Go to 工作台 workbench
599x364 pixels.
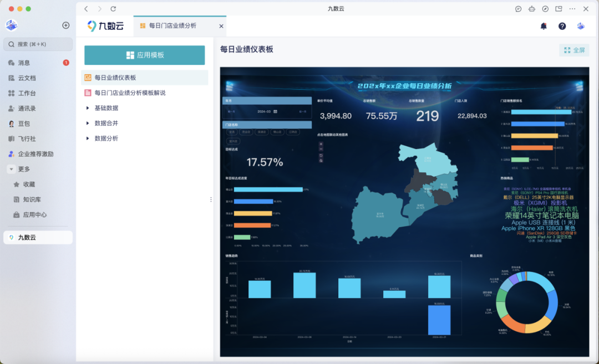pyautogui.click(x=38, y=93)
